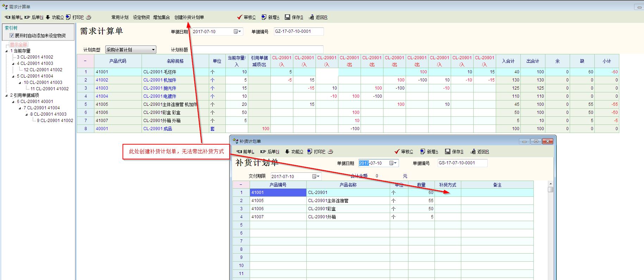Click the 审核C checkmark in 需求计算单 toolbar

(239, 17)
